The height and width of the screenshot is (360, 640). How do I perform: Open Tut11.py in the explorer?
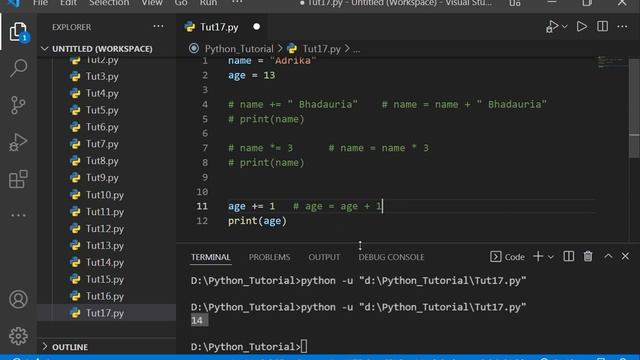tap(104, 212)
